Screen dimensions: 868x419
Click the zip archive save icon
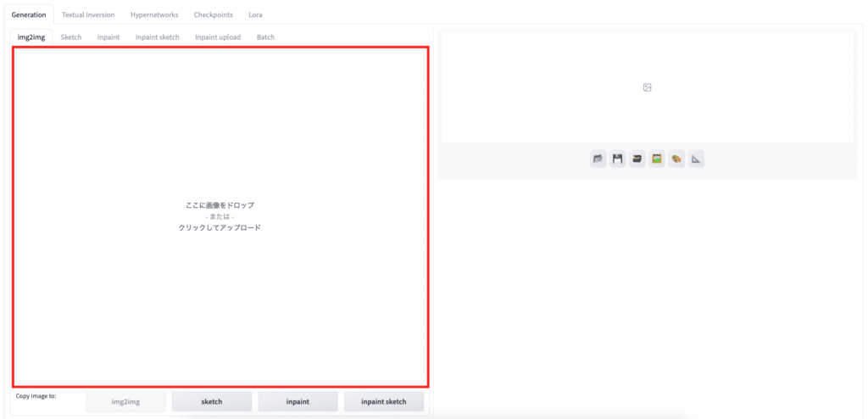pyautogui.click(x=637, y=159)
